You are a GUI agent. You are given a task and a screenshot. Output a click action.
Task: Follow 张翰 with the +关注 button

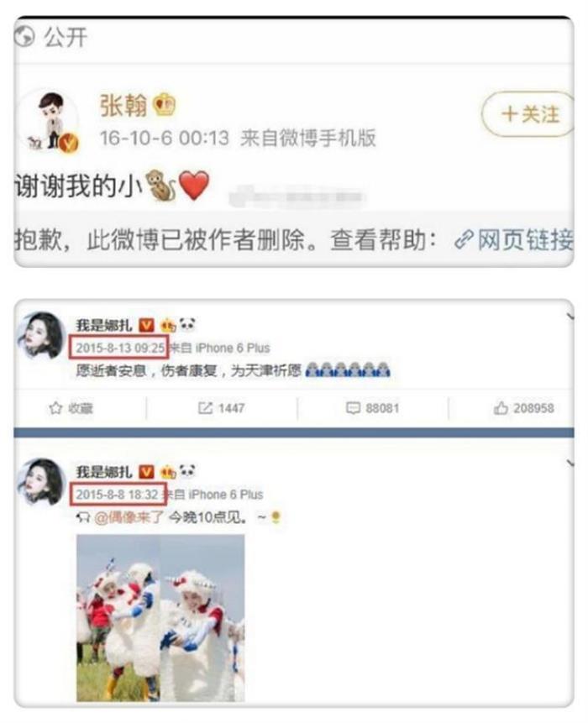[528, 114]
